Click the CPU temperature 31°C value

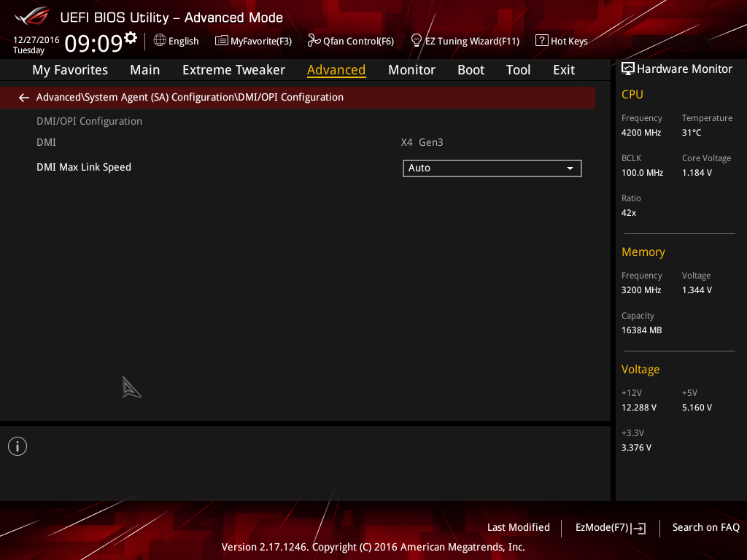point(692,133)
